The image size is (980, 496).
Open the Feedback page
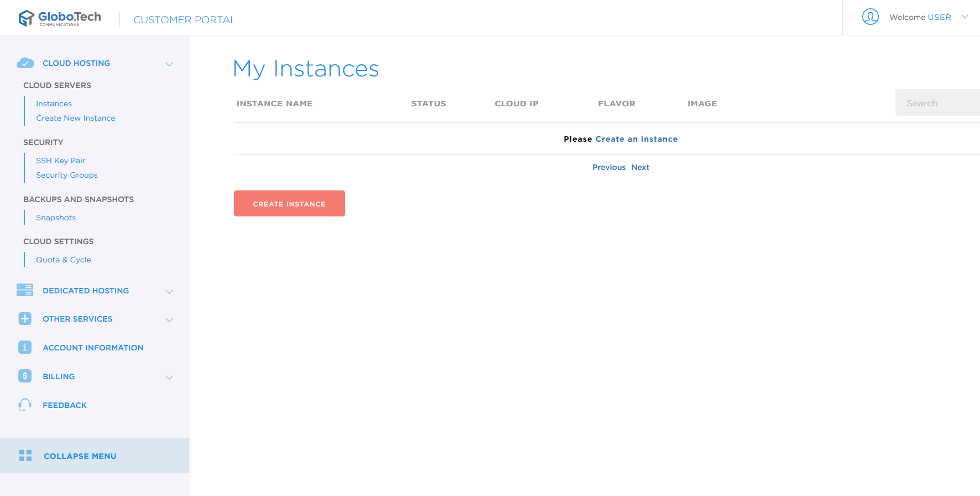(65, 405)
